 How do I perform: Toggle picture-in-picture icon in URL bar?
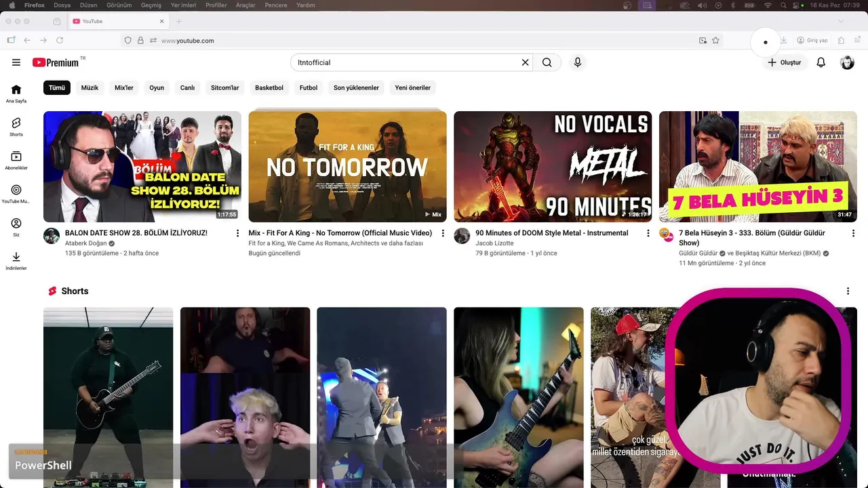(x=703, y=41)
